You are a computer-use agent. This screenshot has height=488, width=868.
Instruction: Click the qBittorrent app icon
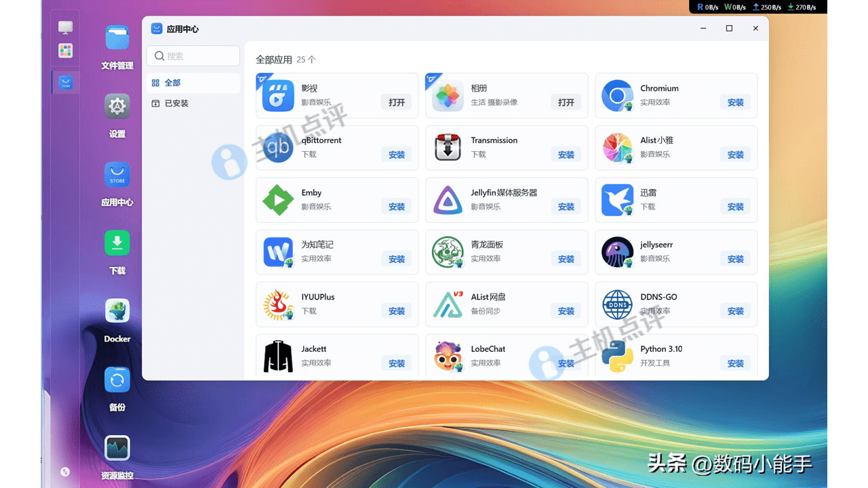278,148
